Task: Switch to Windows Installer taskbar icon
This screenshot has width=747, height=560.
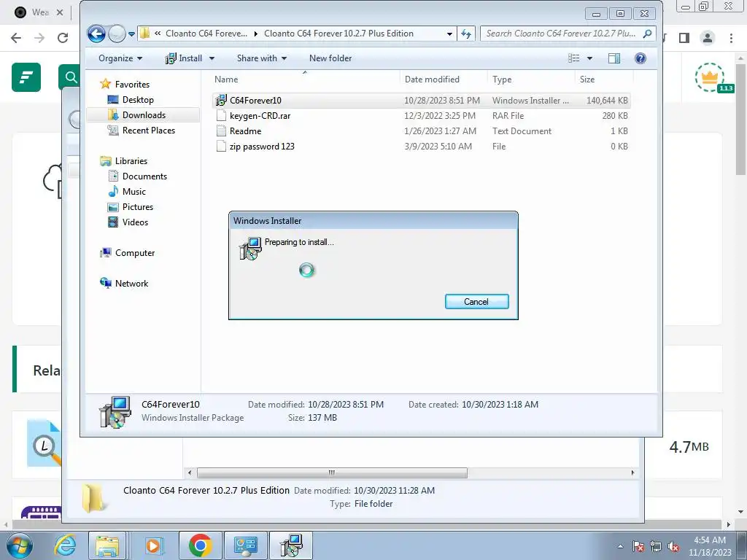Action: tap(290, 545)
